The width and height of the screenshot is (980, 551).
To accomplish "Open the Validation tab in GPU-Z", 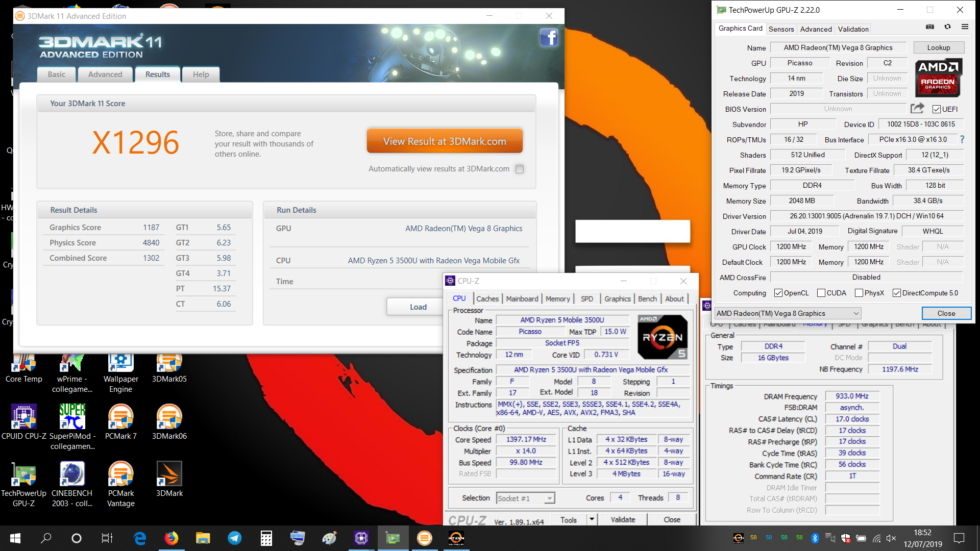I will 853,29.
